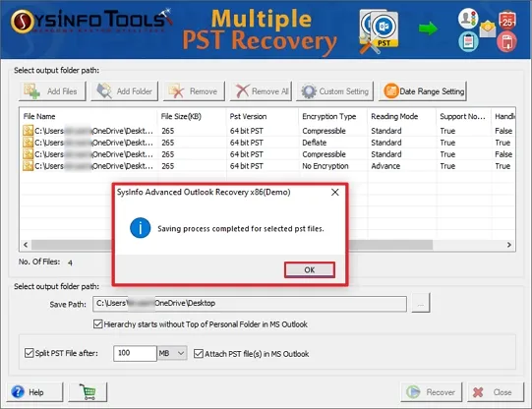The image size is (532, 409).
Task: Click the split size field showing 100
Action: coord(135,353)
